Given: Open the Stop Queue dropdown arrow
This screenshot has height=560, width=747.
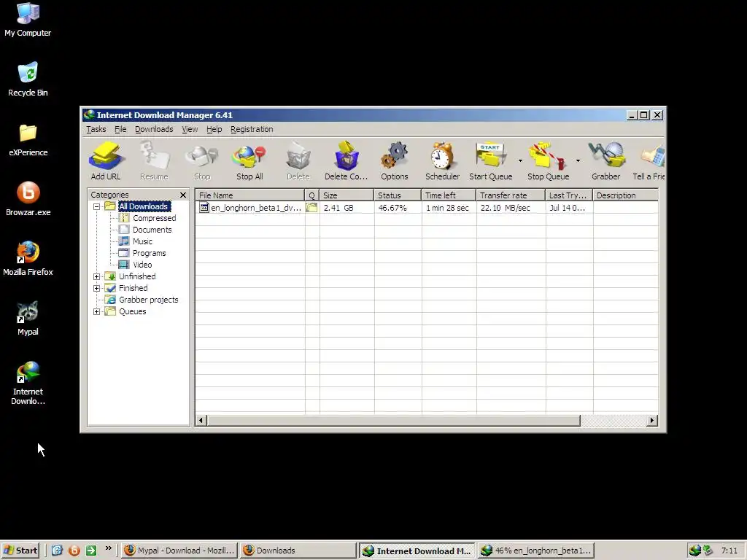Looking at the screenshot, I should tap(578, 160).
